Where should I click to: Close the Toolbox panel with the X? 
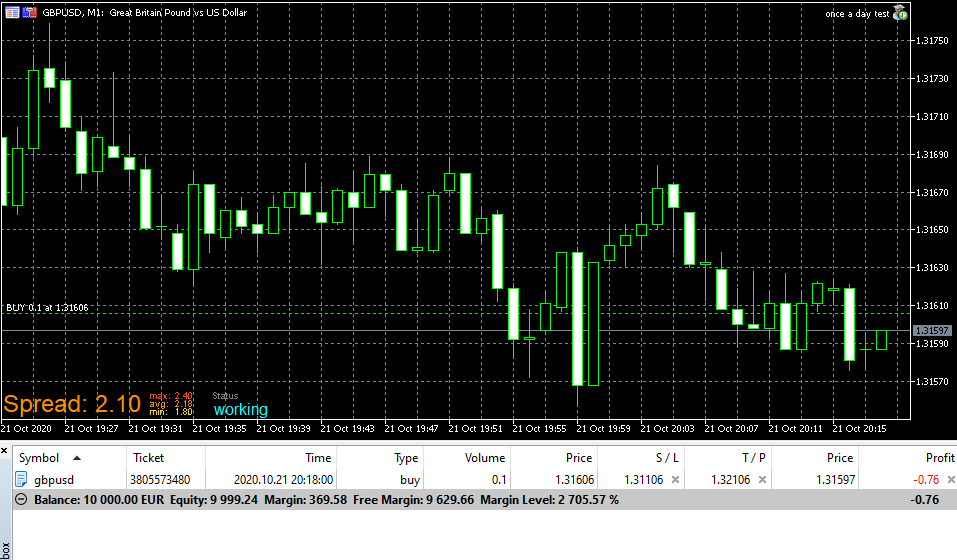[x=4, y=451]
